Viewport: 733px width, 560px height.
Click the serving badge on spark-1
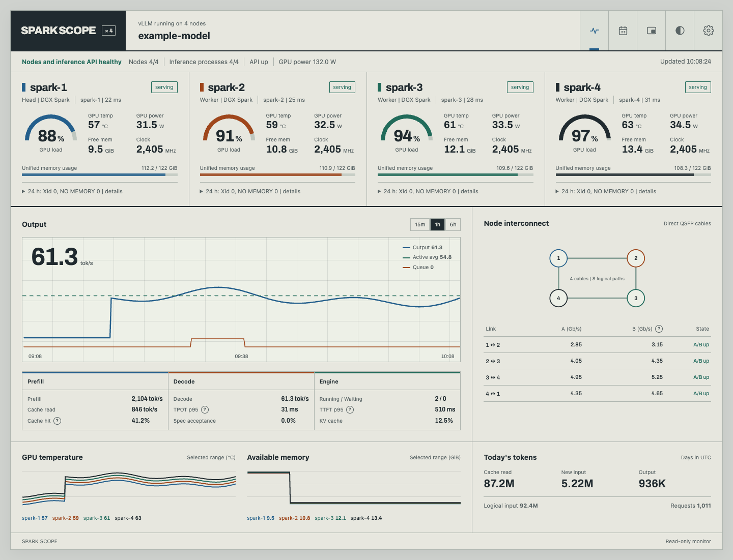[x=164, y=87]
